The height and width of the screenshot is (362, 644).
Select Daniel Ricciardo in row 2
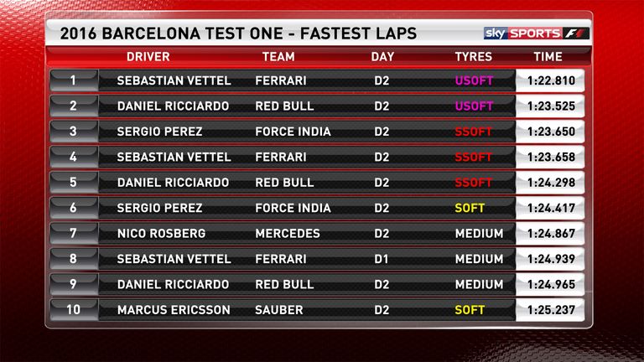click(x=173, y=106)
